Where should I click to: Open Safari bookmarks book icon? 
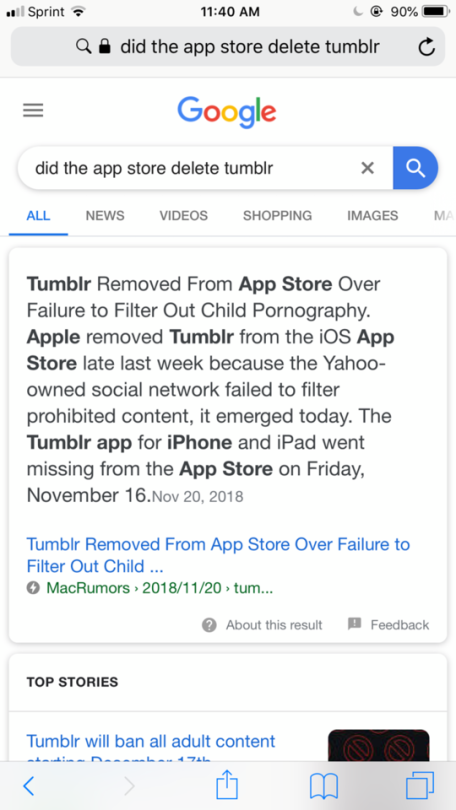pyautogui.click(x=324, y=786)
